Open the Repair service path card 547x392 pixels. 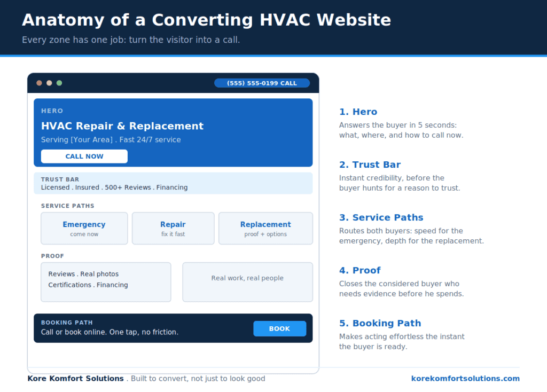pyautogui.click(x=173, y=229)
